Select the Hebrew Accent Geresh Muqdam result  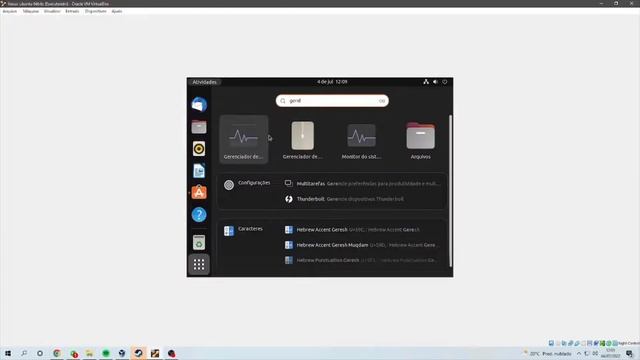[x=362, y=245]
